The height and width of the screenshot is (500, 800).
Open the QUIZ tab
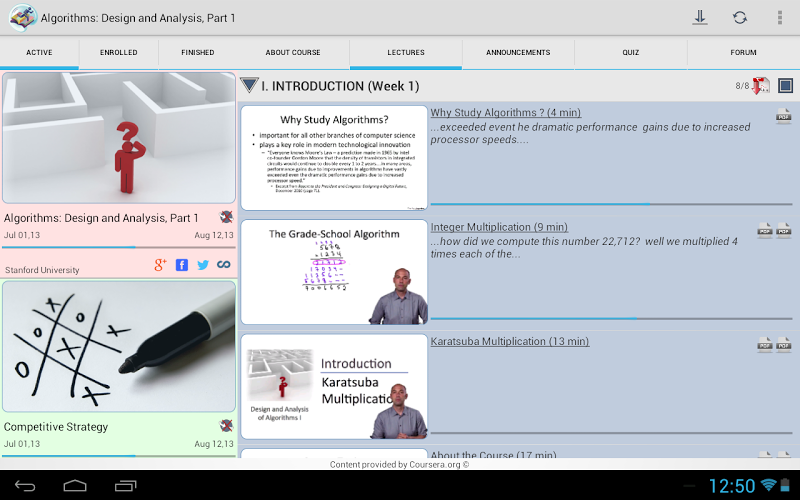point(631,52)
